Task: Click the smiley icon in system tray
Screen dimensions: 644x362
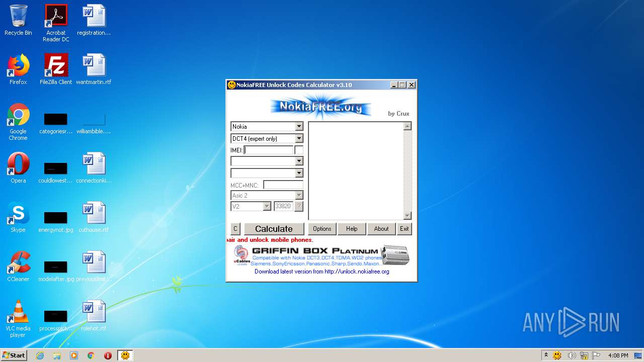Action: (x=557, y=355)
